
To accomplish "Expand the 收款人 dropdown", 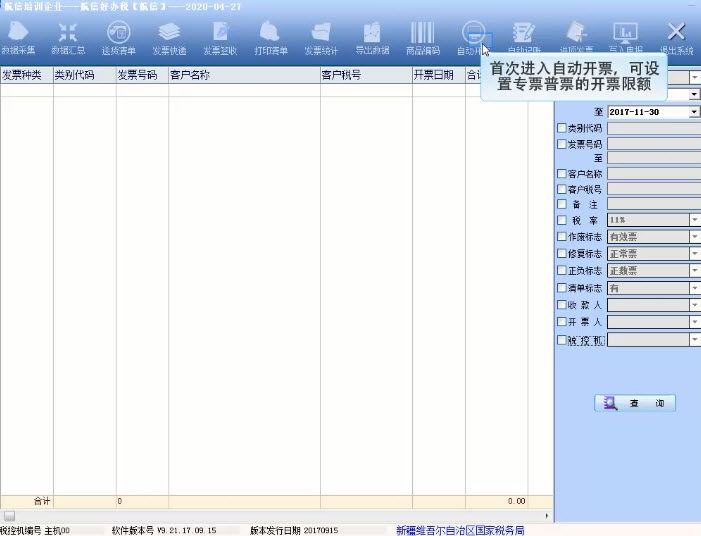I will (694, 305).
